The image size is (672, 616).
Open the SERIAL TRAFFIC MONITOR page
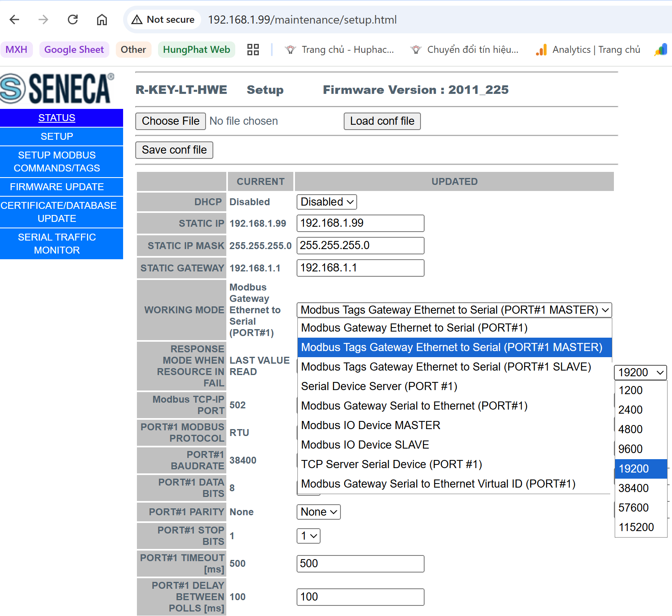(57, 244)
